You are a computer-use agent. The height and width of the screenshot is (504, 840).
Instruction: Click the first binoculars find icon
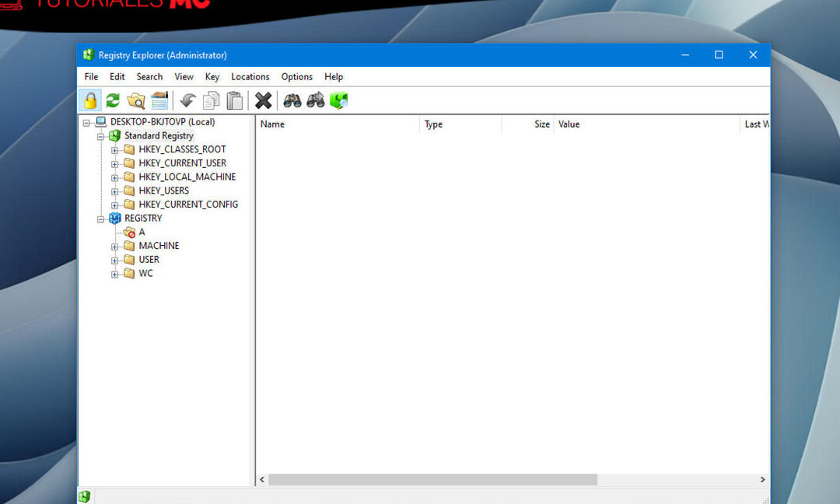[292, 100]
